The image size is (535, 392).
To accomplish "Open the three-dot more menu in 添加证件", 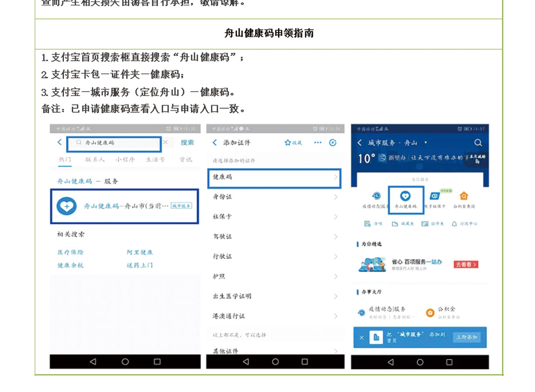I will pos(318,143).
